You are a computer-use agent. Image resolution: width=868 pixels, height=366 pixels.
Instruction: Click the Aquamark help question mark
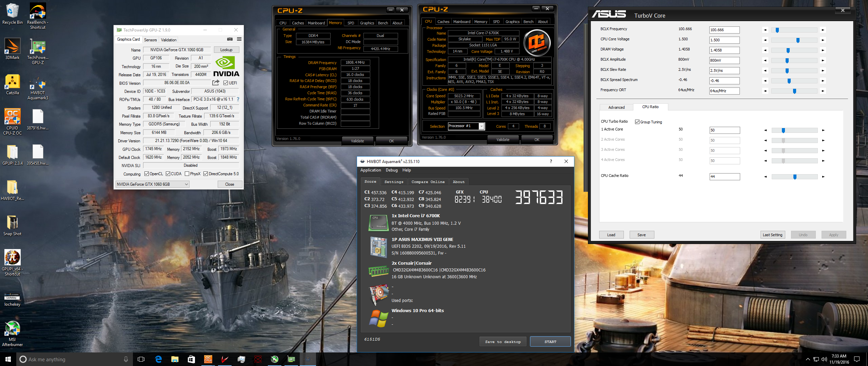point(551,162)
